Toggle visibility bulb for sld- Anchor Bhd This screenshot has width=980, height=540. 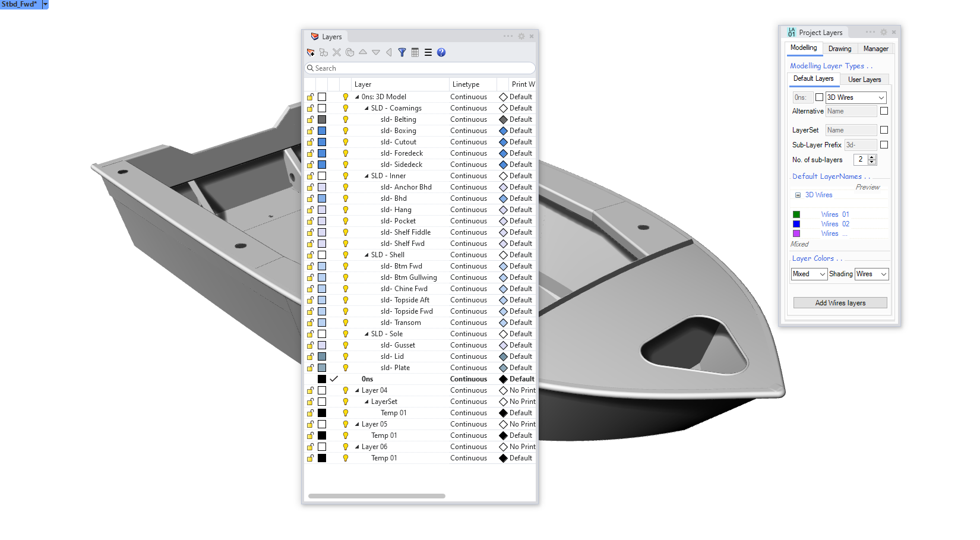tap(346, 187)
